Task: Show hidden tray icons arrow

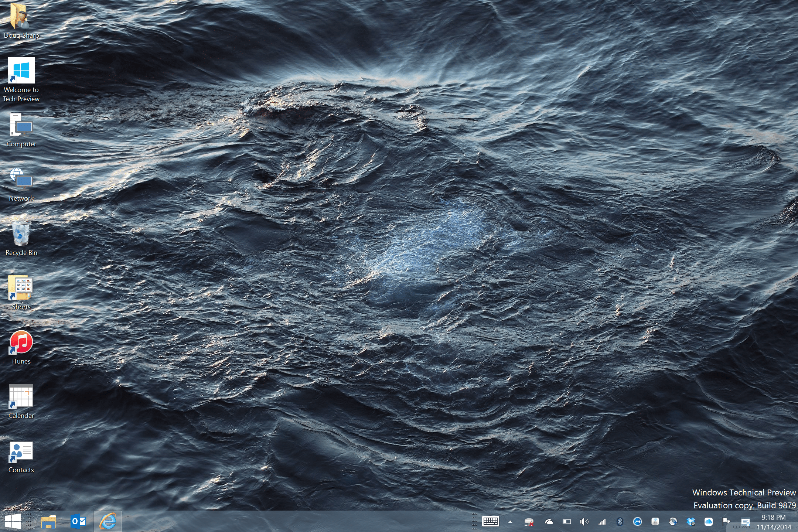Action: (x=510, y=522)
